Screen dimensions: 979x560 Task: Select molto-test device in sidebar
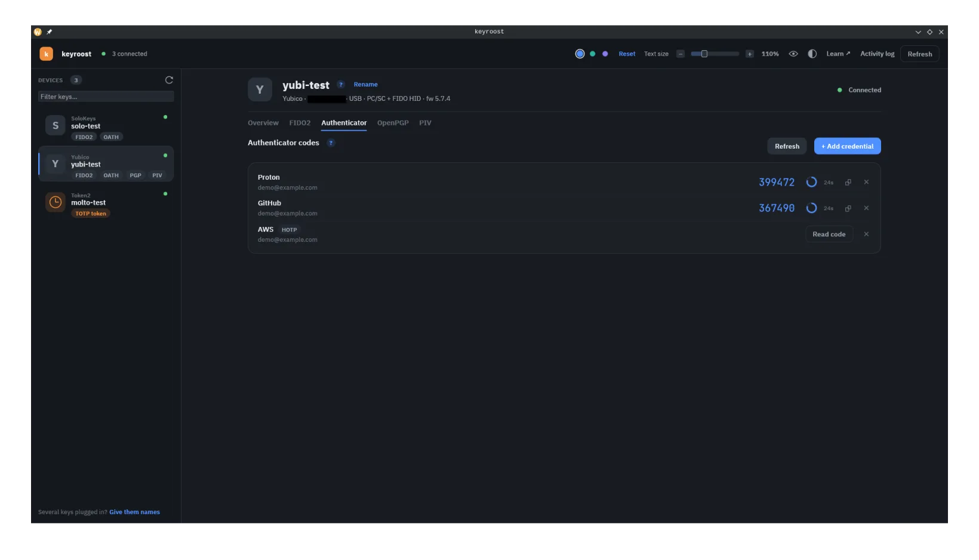[x=106, y=203]
